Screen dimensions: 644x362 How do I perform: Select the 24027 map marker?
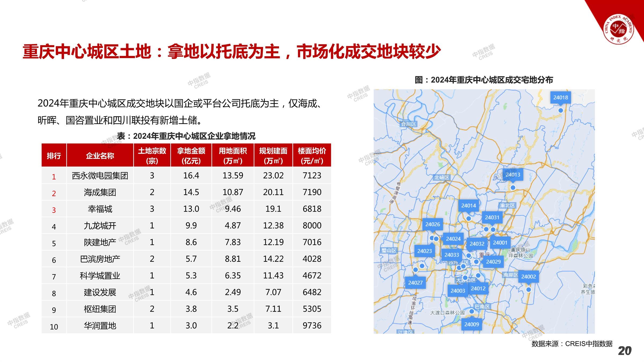pos(415,283)
